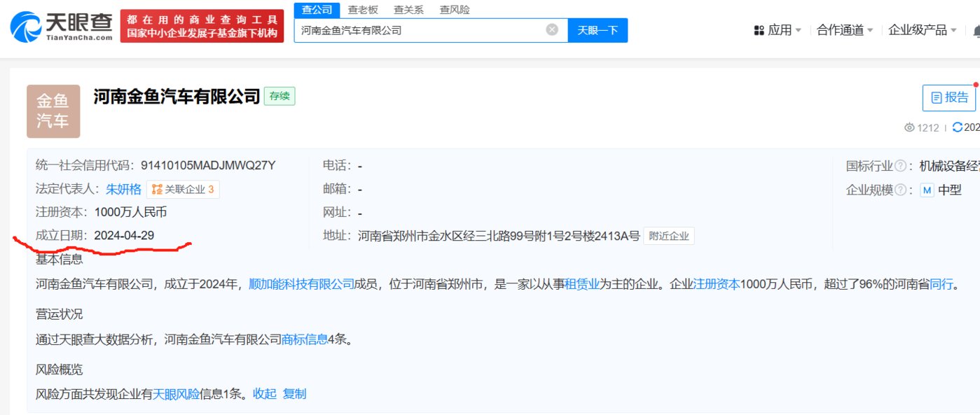Open the 报告 report button

948,98
